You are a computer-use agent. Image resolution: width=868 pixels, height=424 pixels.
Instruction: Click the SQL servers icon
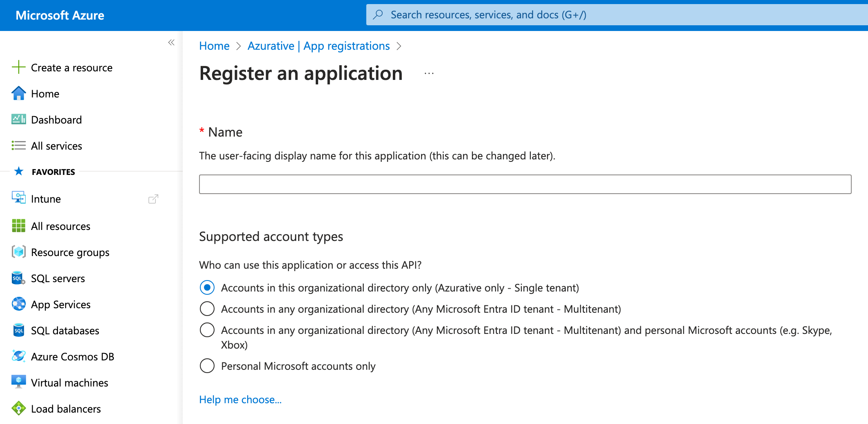[x=19, y=278]
